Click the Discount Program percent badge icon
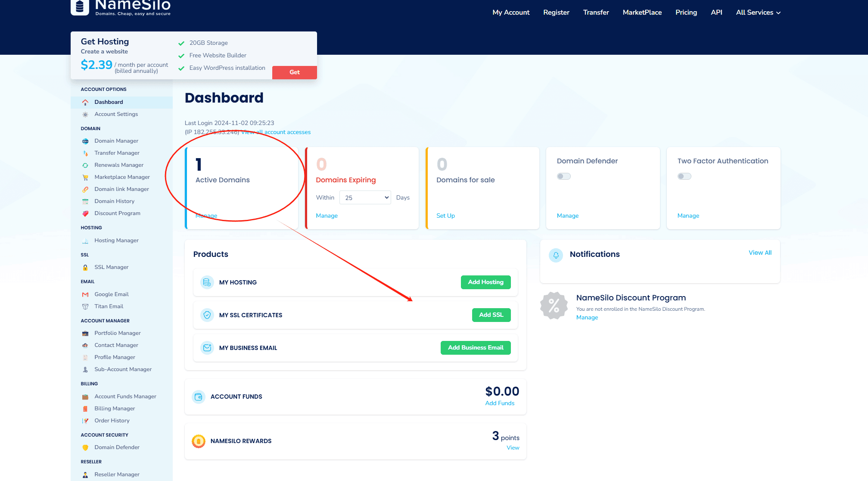868x481 pixels. pyautogui.click(x=554, y=306)
